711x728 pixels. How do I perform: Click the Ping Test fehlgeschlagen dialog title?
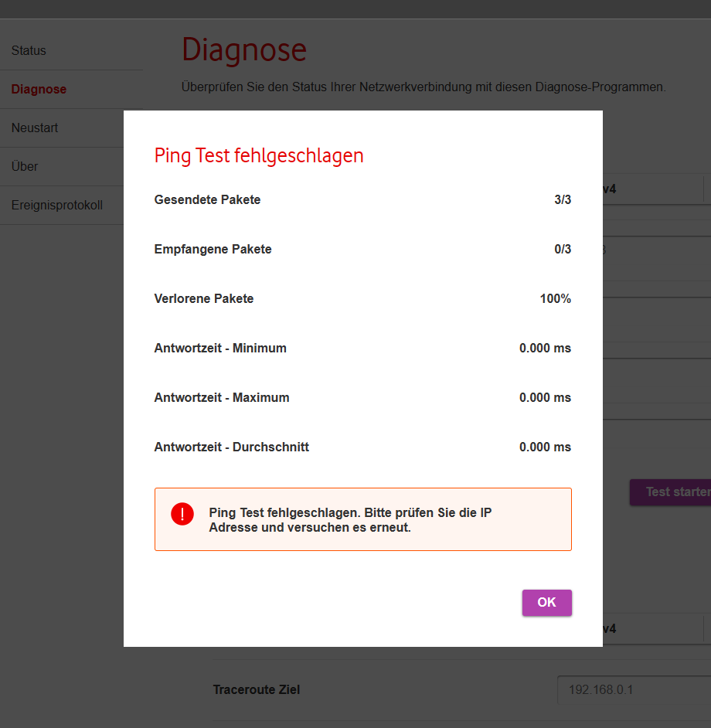(259, 156)
